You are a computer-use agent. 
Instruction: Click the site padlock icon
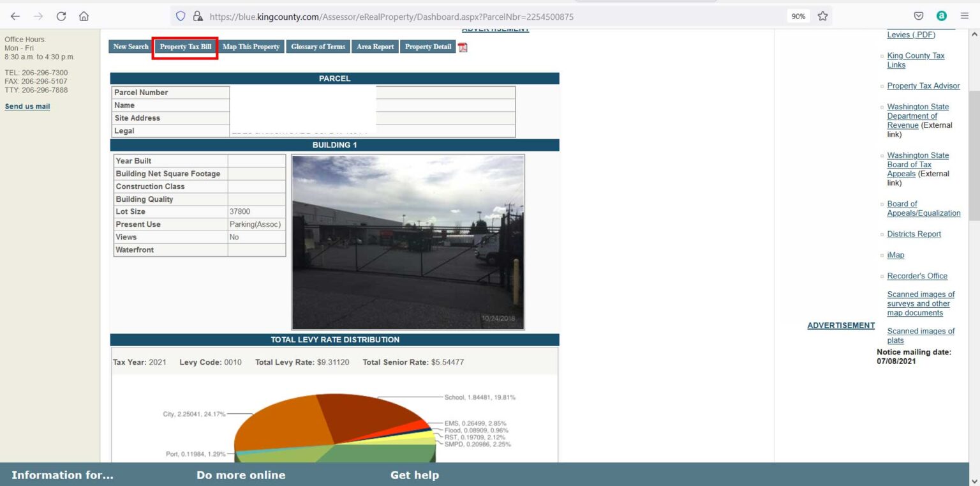(x=198, y=17)
